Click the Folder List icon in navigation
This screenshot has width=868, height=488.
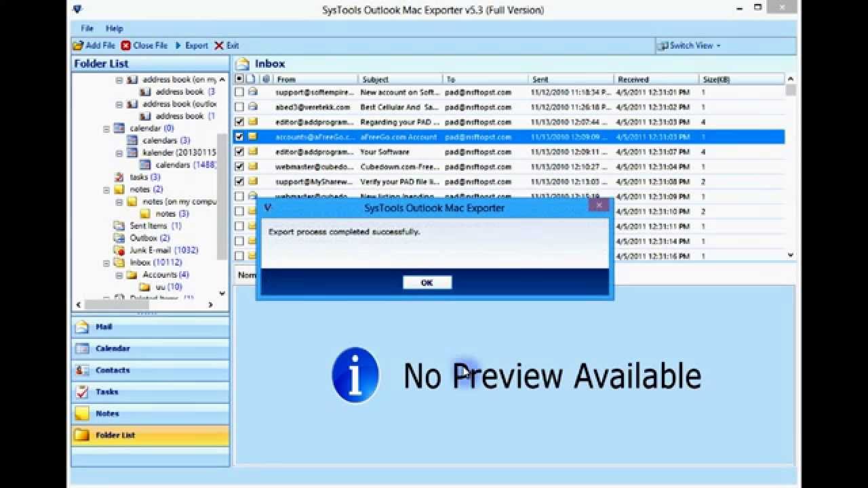(82, 435)
